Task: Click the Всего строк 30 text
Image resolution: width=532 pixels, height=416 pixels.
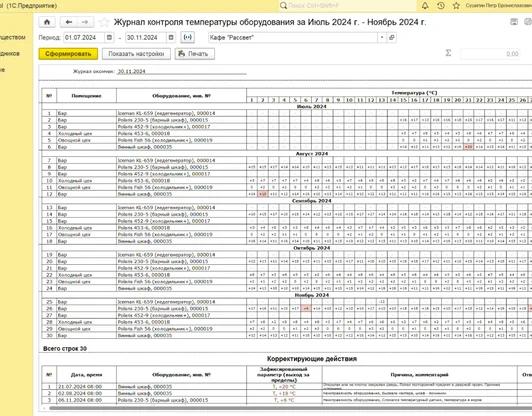Action: [x=65, y=348]
